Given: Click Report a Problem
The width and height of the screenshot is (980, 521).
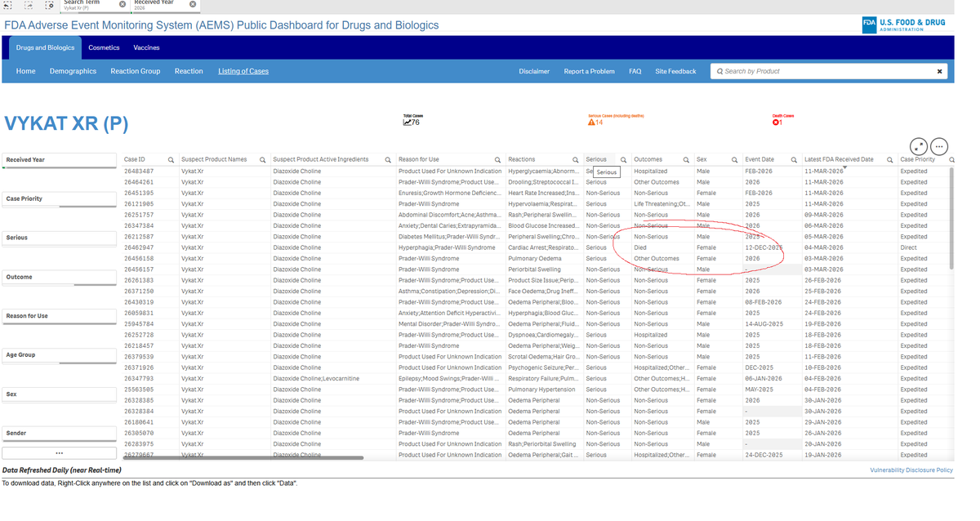Looking at the screenshot, I should pos(589,71).
